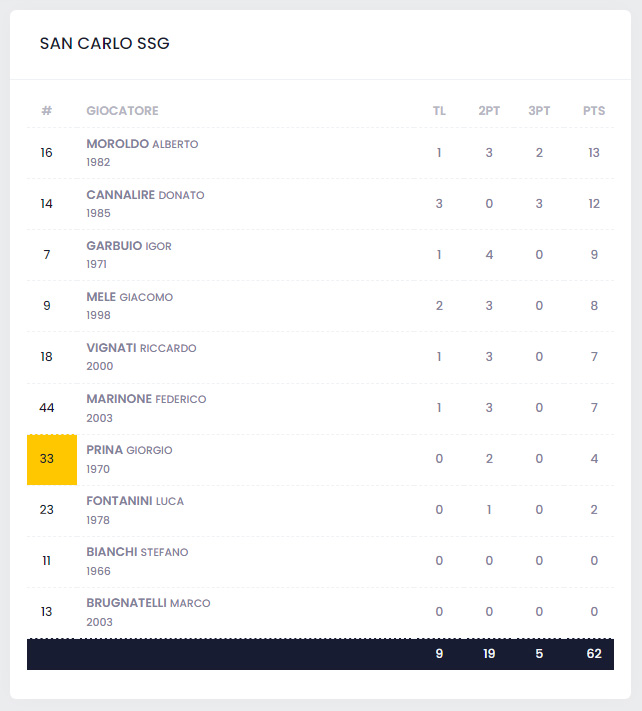The height and width of the screenshot is (711, 642).
Task: Click the 3PT column header
Action: point(539,111)
